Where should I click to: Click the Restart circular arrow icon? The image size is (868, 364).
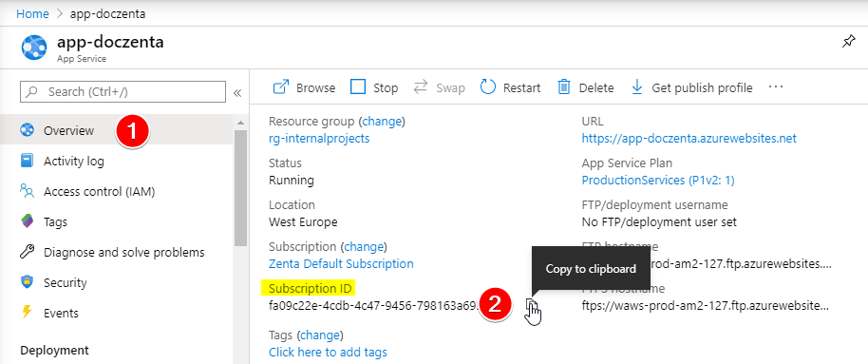coord(488,87)
